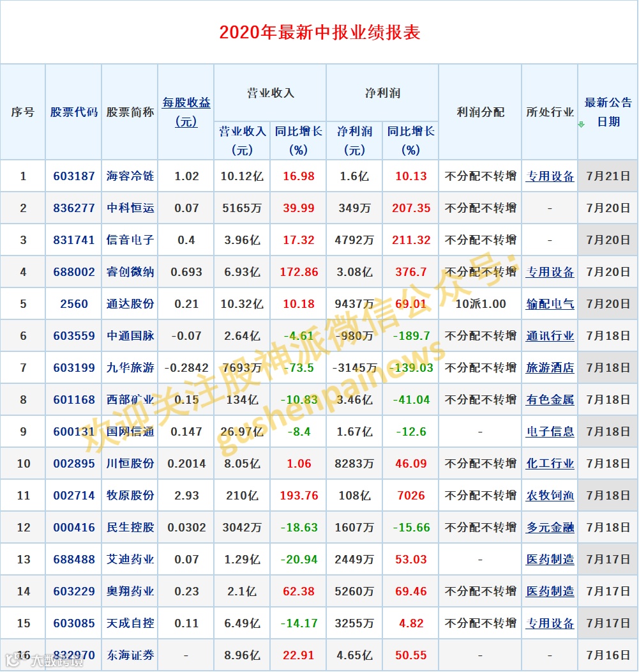
Task: Select stock code 603199
Action: coord(73,368)
